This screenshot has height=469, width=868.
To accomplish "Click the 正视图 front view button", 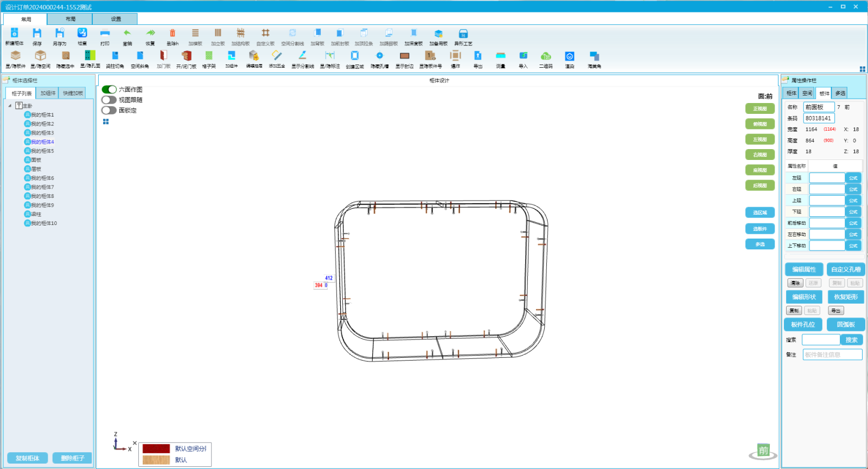I will coord(760,108).
